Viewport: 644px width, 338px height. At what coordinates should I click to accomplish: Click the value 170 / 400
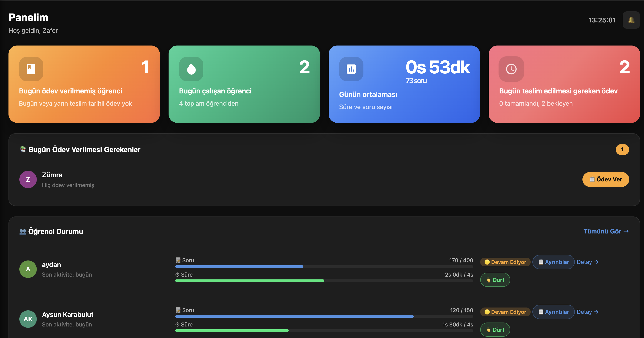(x=461, y=260)
